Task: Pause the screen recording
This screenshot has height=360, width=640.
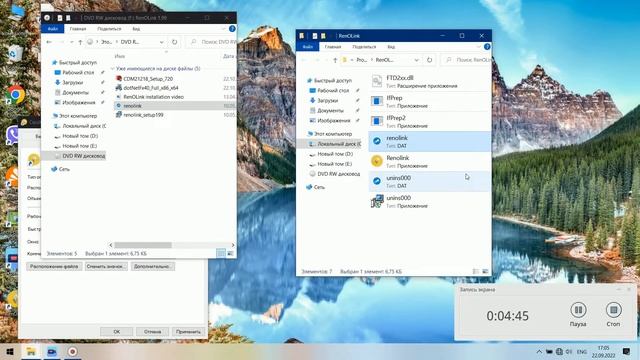Action: coord(578,314)
